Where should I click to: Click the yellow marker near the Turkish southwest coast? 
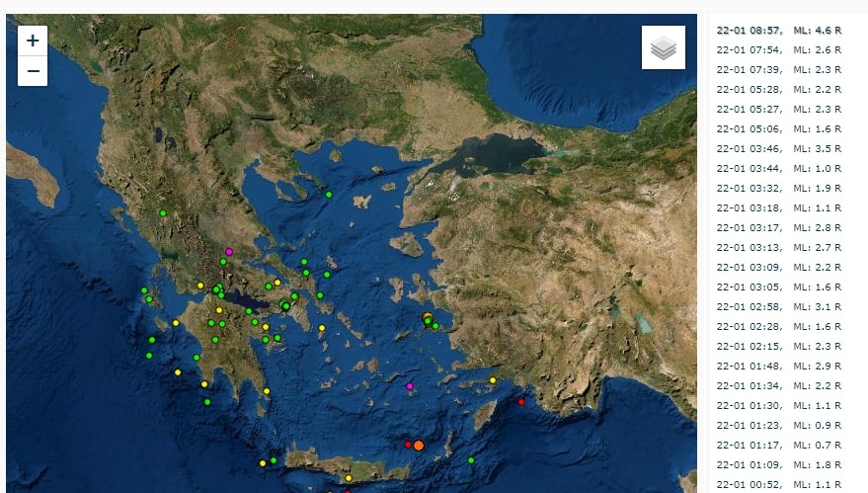[493, 380]
